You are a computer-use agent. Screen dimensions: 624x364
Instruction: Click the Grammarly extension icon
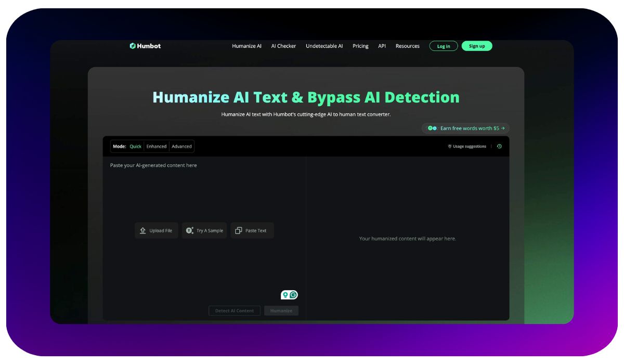294,295
